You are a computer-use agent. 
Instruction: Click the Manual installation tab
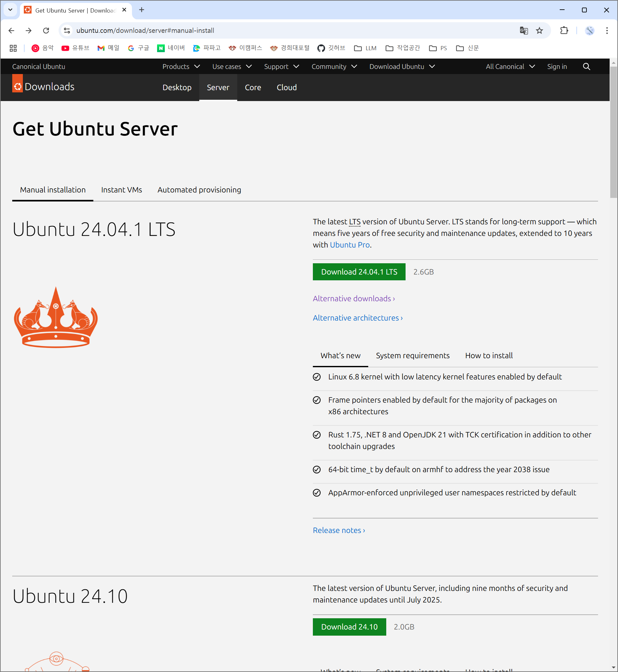coord(53,190)
